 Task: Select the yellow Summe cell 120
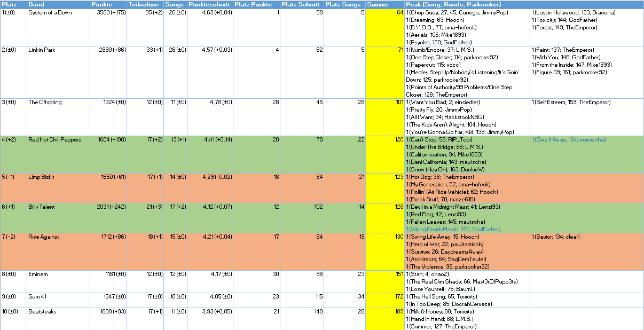coord(385,154)
